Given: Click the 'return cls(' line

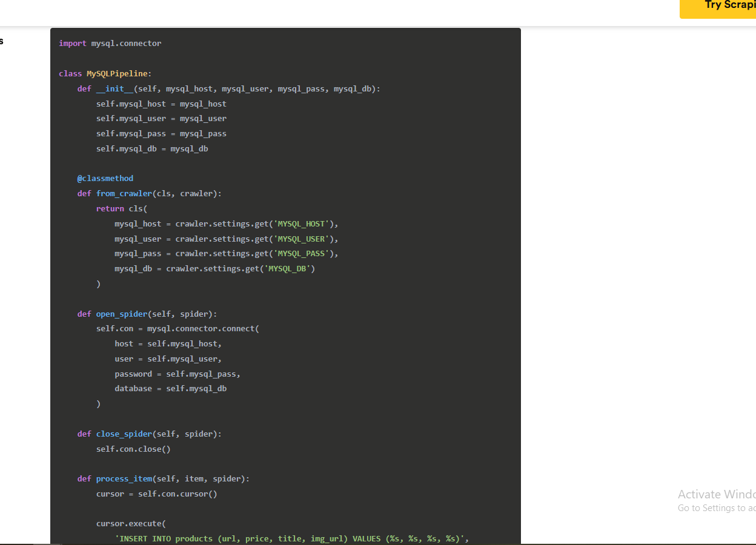Looking at the screenshot, I should 122,209.
